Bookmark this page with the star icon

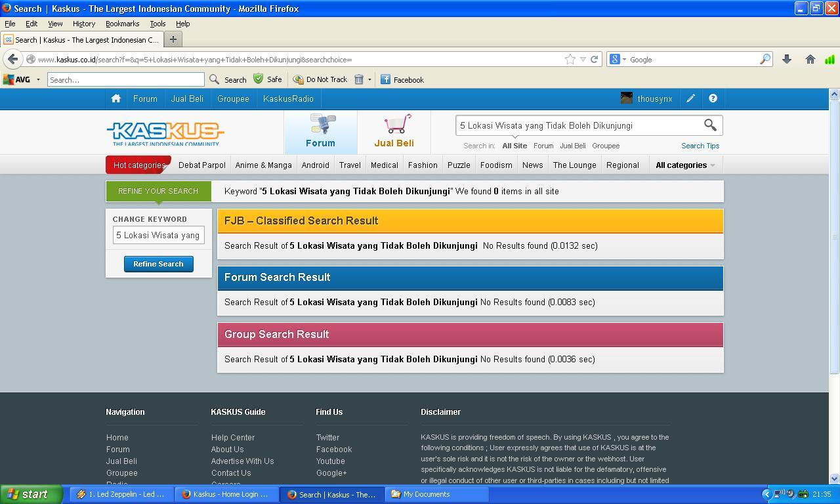[570, 59]
